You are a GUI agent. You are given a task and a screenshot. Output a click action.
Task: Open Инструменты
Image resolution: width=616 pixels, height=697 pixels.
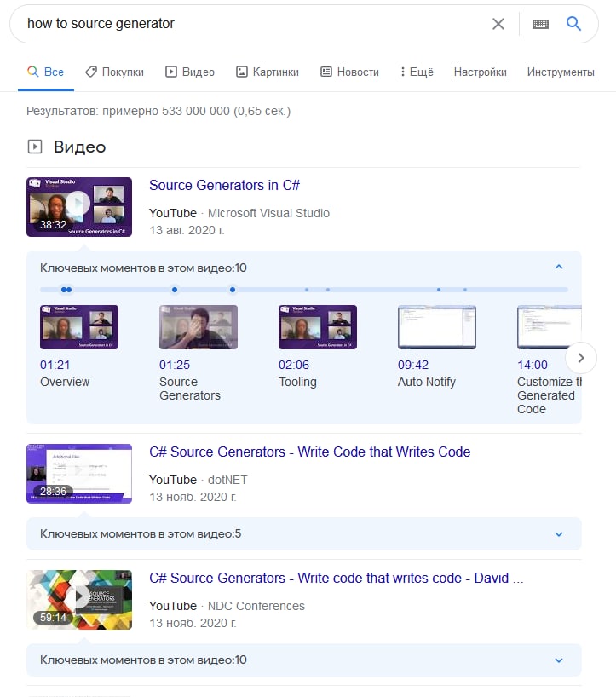[561, 72]
